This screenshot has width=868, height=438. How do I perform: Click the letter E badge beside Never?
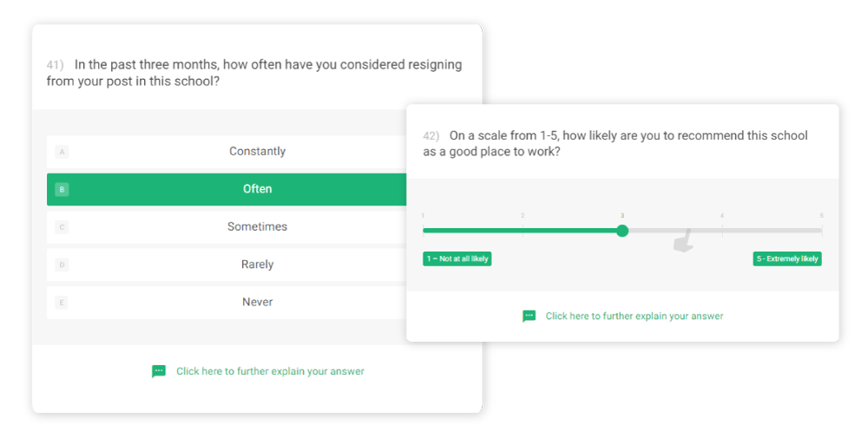point(62,302)
